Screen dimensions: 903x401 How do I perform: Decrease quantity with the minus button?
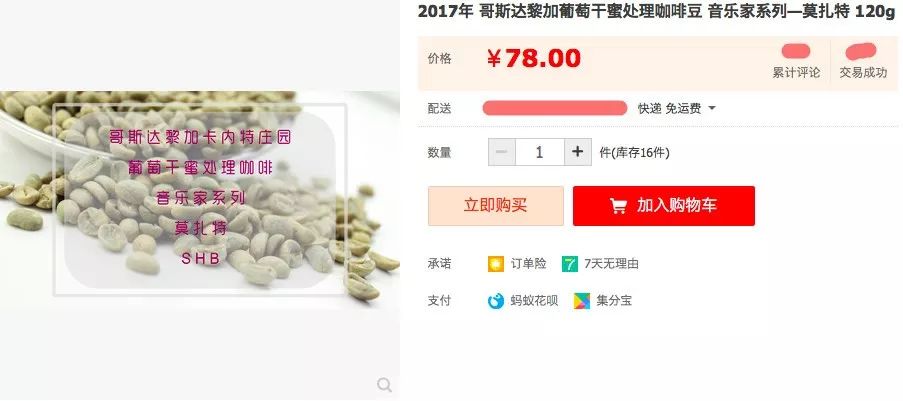pyautogui.click(x=502, y=152)
